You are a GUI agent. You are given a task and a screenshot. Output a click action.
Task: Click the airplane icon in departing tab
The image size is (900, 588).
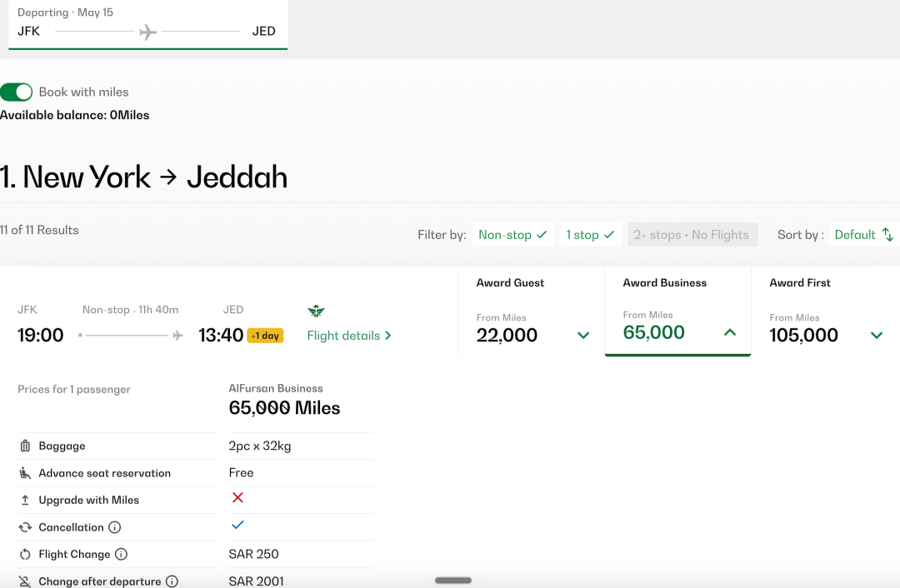(x=148, y=32)
